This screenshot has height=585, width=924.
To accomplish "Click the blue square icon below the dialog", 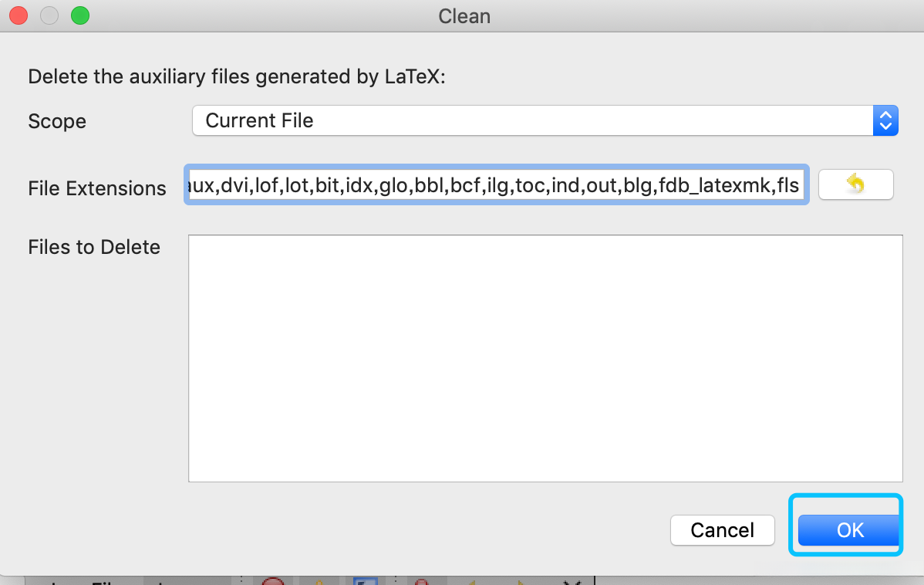I will 364,581.
